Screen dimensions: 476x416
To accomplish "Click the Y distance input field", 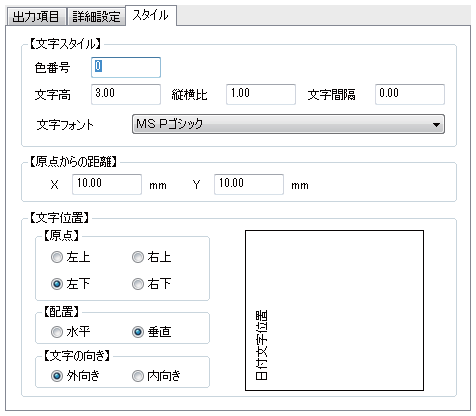I will [x=249, y=184].
